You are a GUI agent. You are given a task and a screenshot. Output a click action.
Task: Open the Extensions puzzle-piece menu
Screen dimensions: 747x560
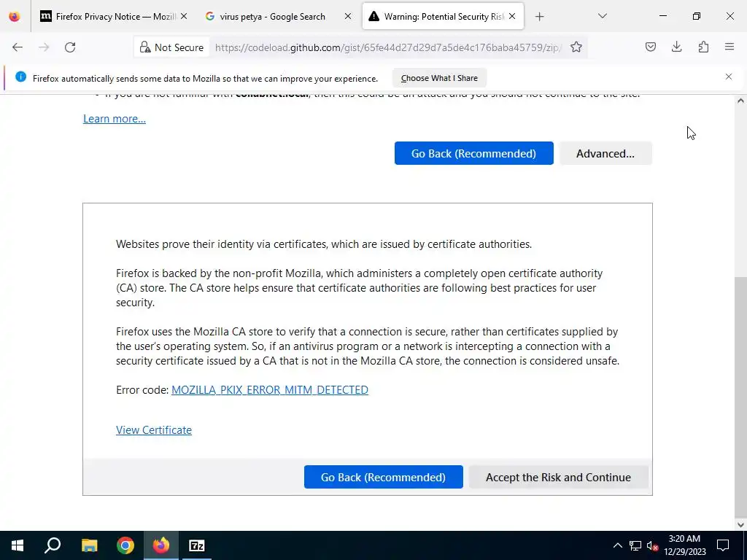click(703, 47)
